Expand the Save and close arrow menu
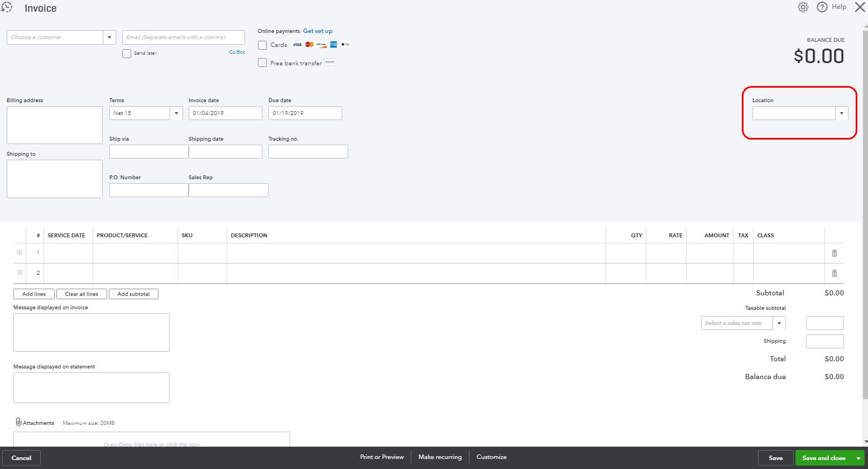 point(859,458)
